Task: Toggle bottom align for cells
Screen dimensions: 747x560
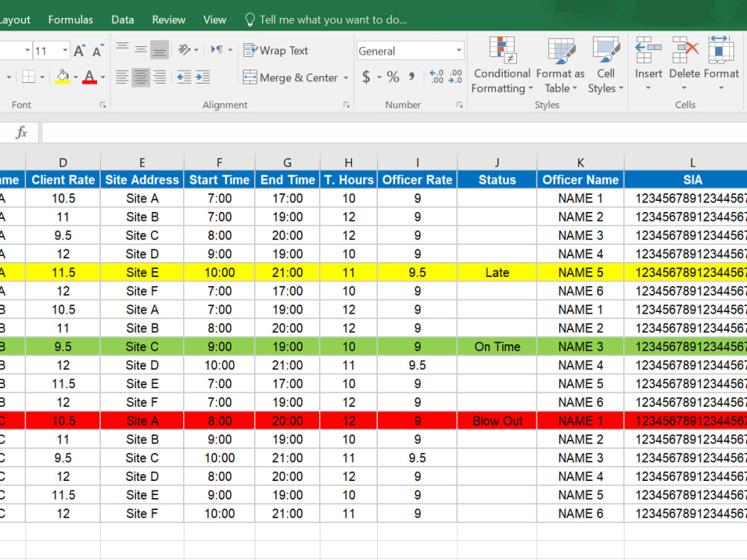Action: [159, 50]
